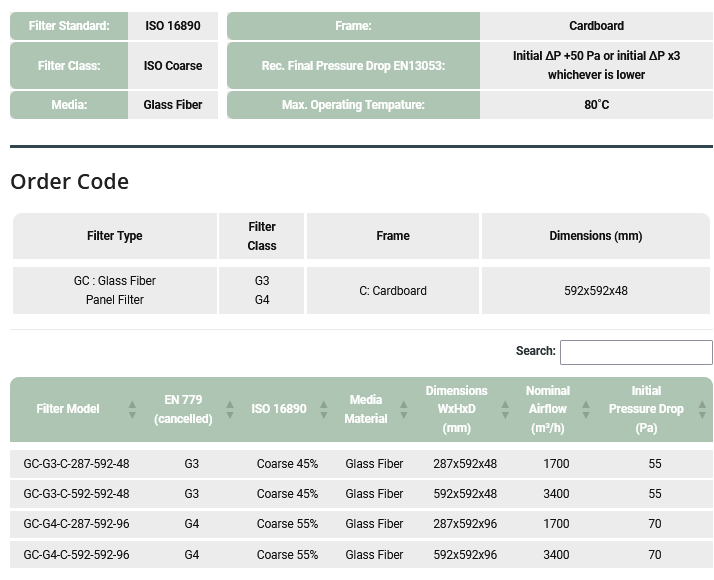
Task: Click the 80°C temperature value
Action: pos(596,105)
